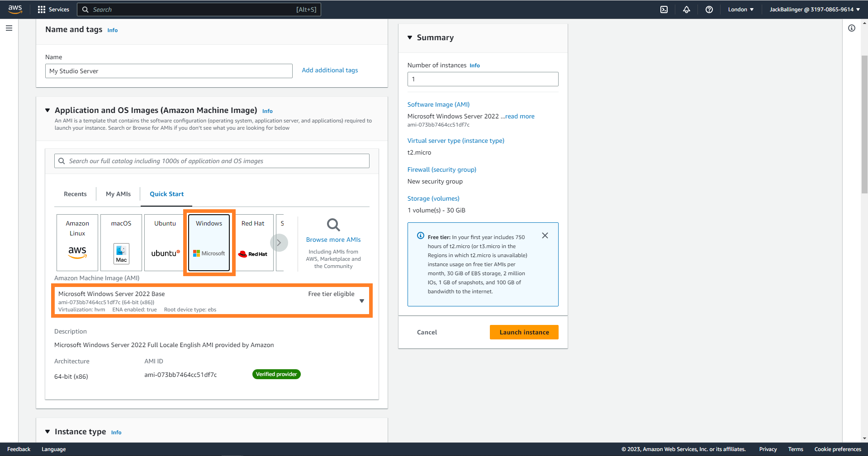Click the Cancel button
The height and width of the screenshot is (456, 868).
(x=427, y=332)
